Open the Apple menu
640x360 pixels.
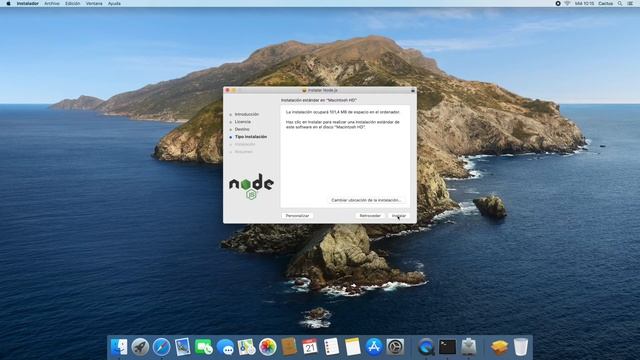coord(8,3)
